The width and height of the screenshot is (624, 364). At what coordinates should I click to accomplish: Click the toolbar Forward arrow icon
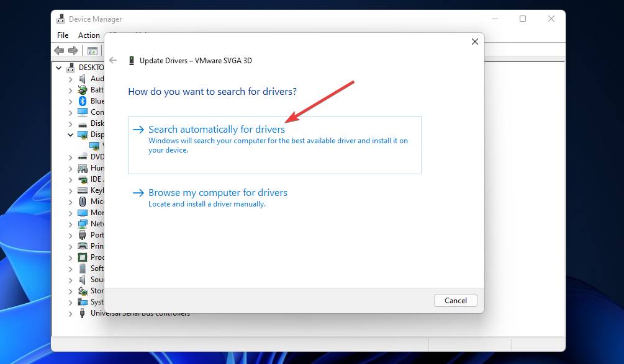tap(73, 50)
